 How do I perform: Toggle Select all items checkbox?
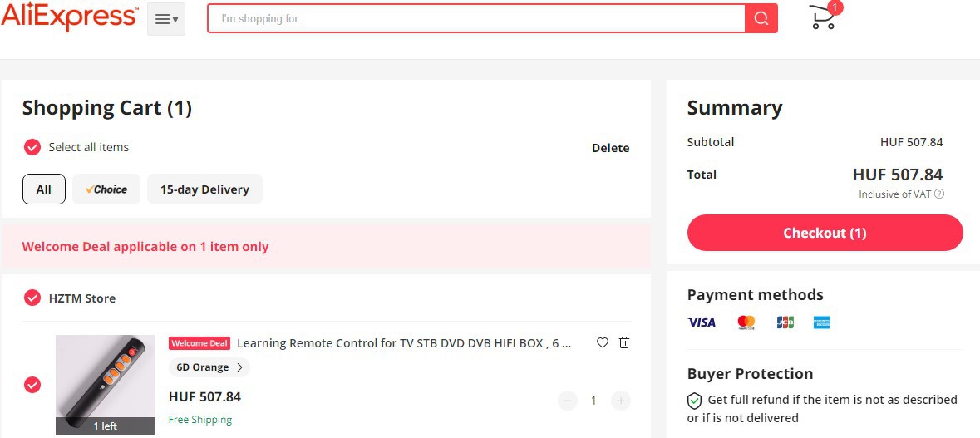point(32,147)
